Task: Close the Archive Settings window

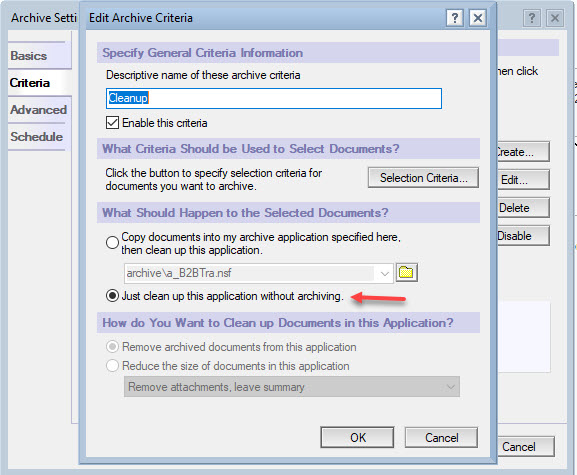Action: 555,18
